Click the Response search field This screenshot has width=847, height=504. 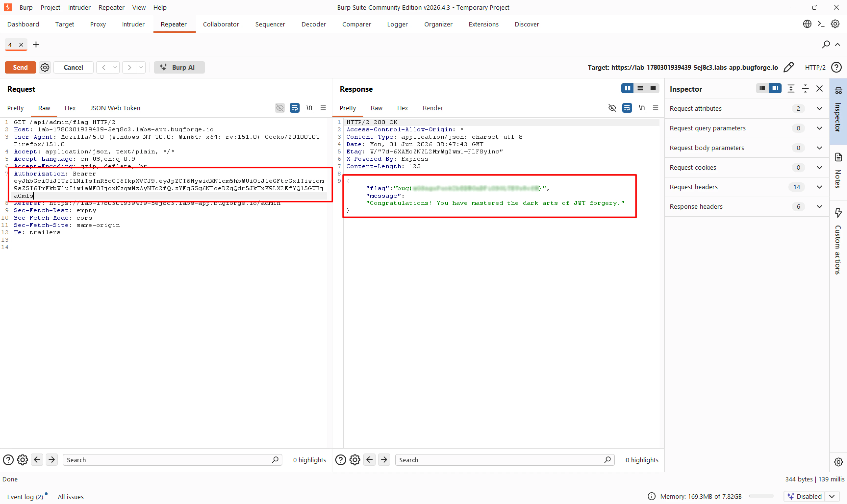pyautogui.click(x=505, y=460)
